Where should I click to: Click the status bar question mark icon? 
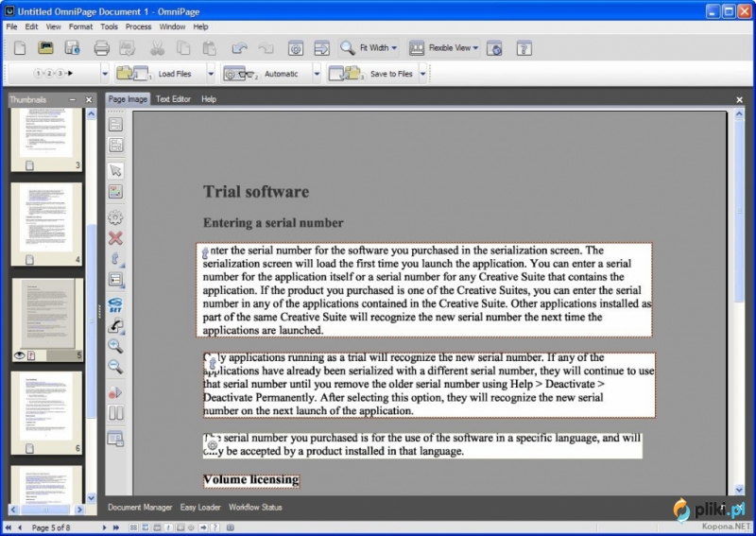[215, 527]
